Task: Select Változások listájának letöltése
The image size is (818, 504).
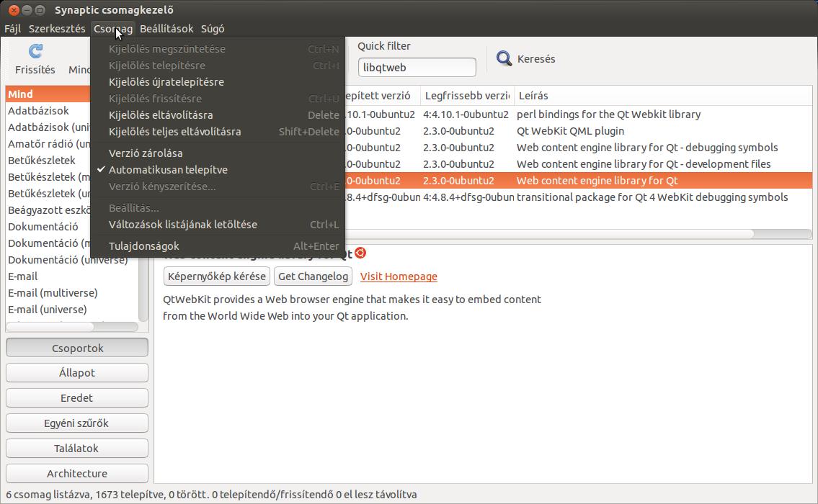Action: (218, 225)
